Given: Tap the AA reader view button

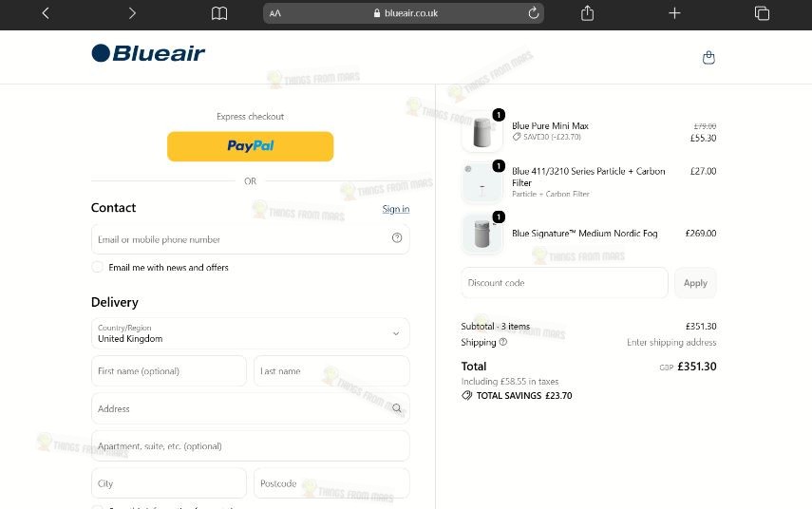Looking at the screenshot, I should 275,13.
